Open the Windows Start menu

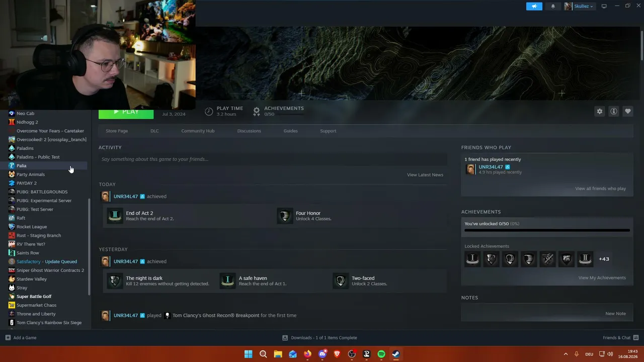click(248, 354)
